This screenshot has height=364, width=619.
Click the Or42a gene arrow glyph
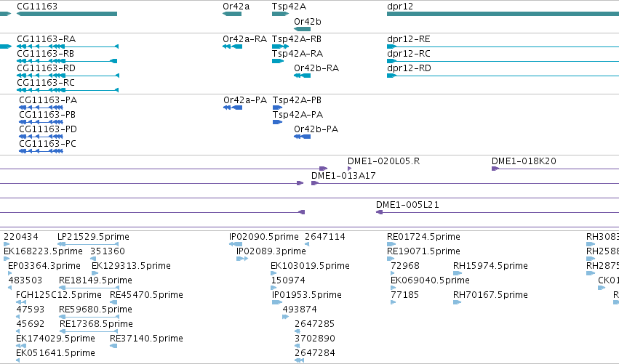click(232, 14)
